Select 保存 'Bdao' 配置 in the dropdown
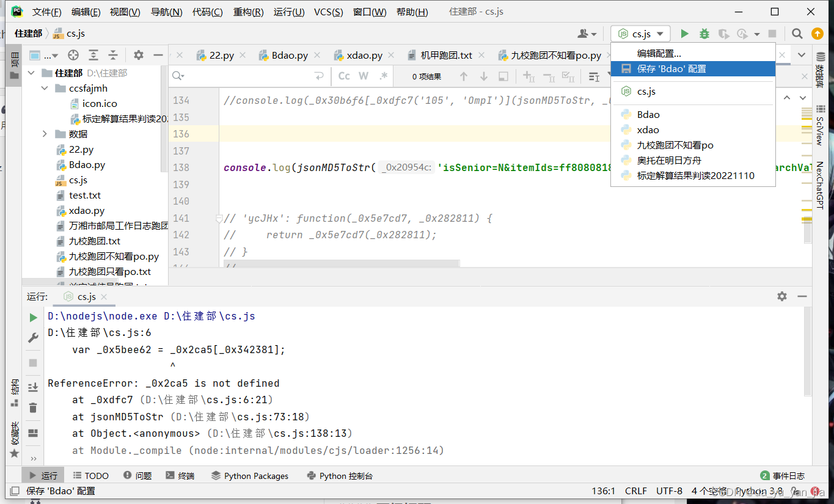 672,68
